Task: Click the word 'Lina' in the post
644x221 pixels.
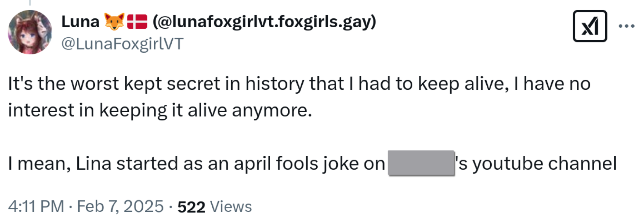Action: pyautogui.click(x=93, y=163)
